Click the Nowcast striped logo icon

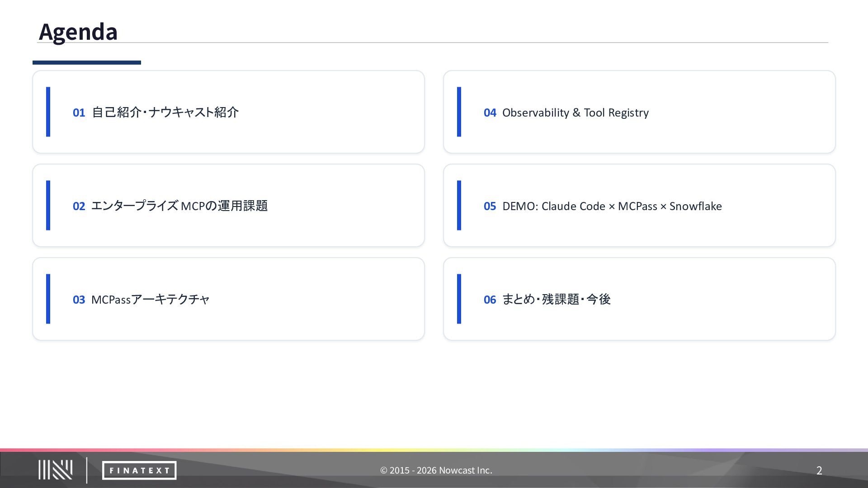click(55, 470)
